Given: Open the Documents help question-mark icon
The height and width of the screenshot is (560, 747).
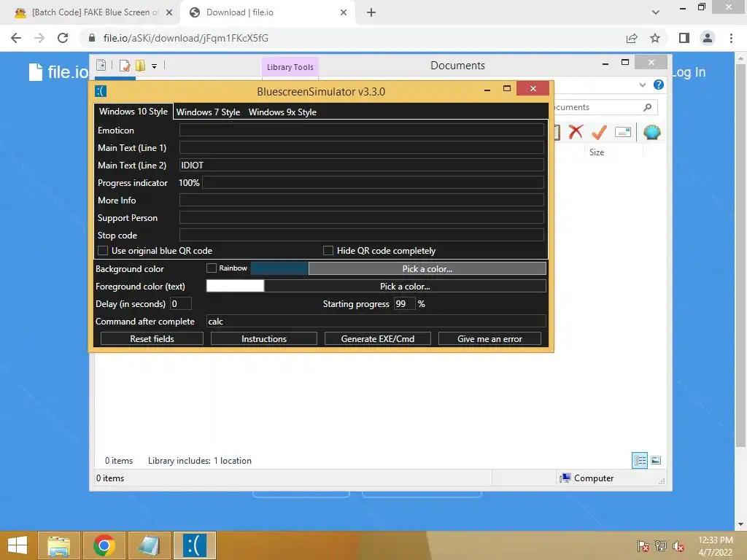Looking at the screenshot, I should pyautogui.click(x=659, y=85).
